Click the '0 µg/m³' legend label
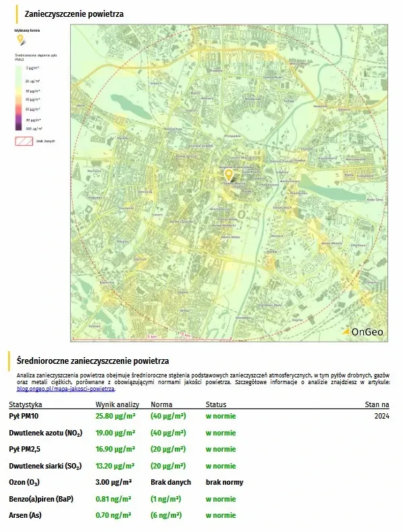Screen dimensions: 403x532 coord(32,68)
